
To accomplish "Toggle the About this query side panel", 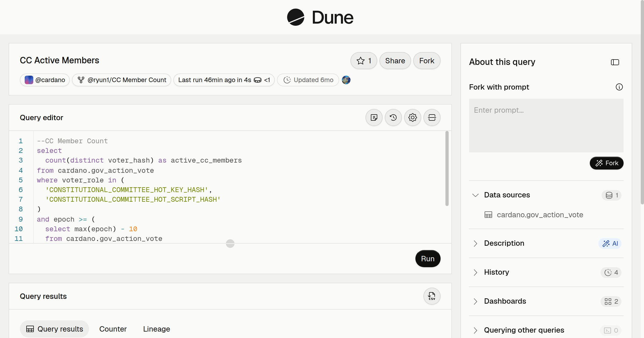I will click(x=615, y=62).
